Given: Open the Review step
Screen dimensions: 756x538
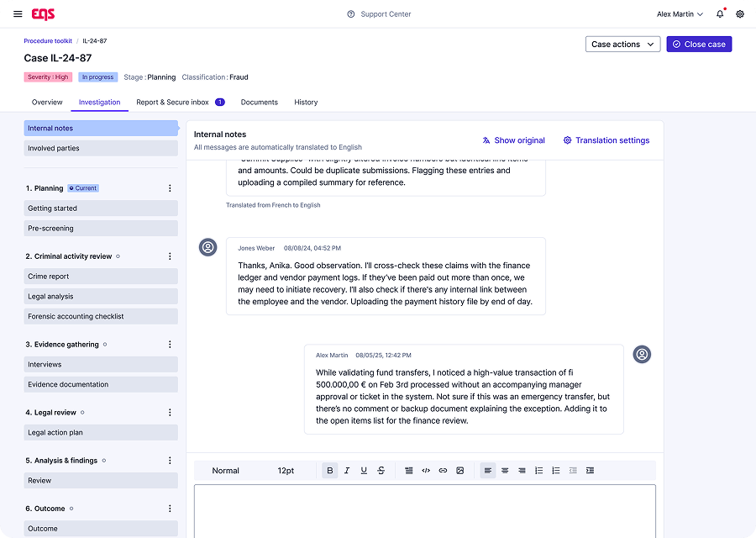Looking at the screenshot, I should (101, 481).
